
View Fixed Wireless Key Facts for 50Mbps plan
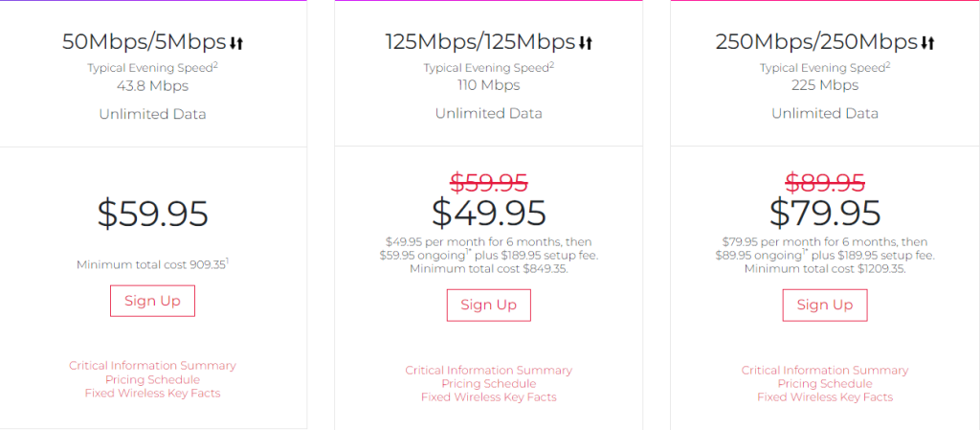click(152, 393)
